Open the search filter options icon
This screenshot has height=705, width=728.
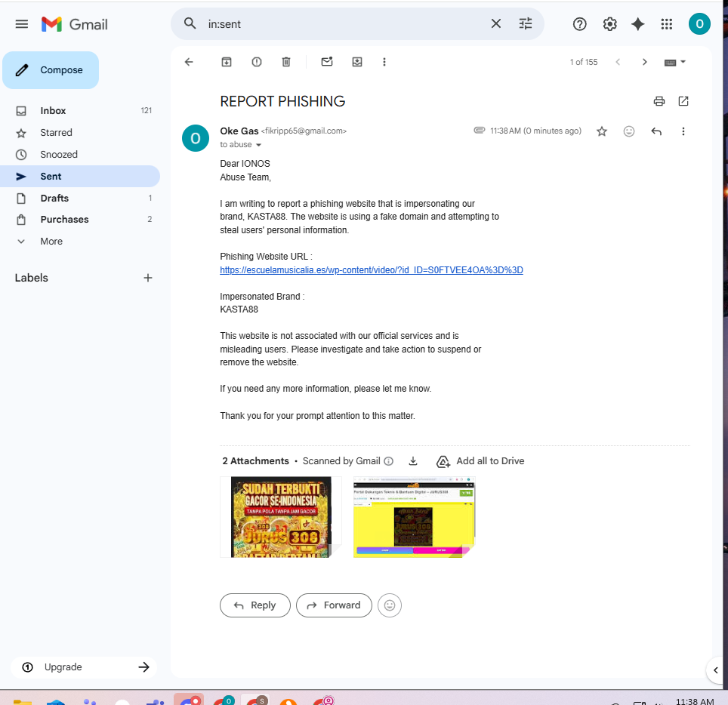(x=526, y=23)
